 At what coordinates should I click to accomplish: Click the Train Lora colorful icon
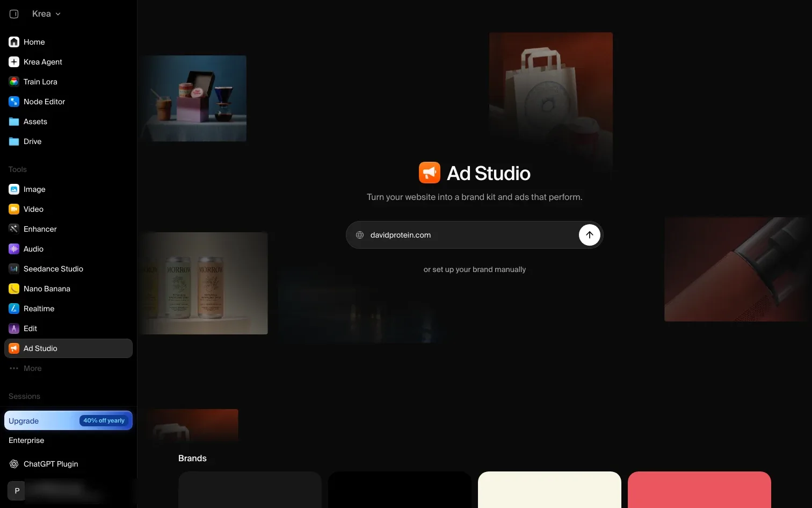(14, 82)
